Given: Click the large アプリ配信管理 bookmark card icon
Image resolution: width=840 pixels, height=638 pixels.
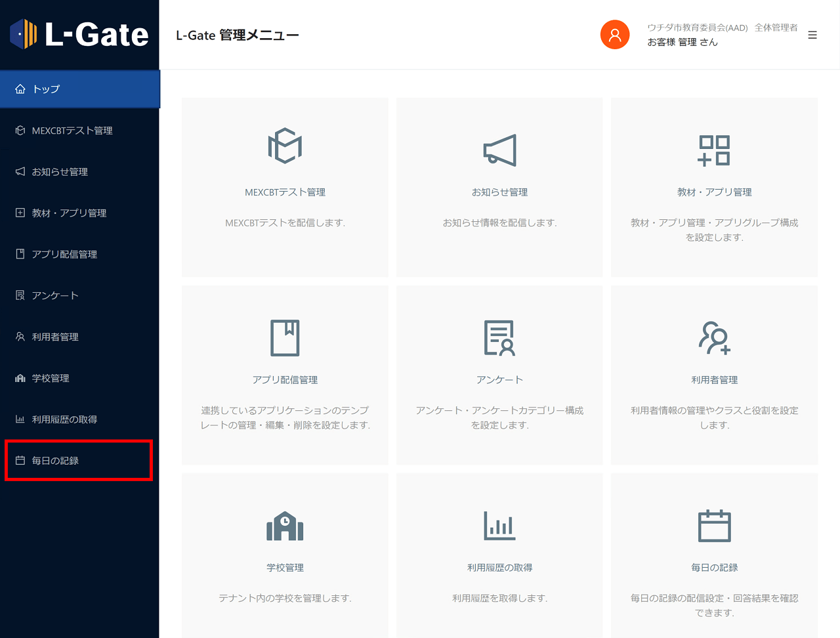Looking at the screenshot, I should [x=285, y=337].
